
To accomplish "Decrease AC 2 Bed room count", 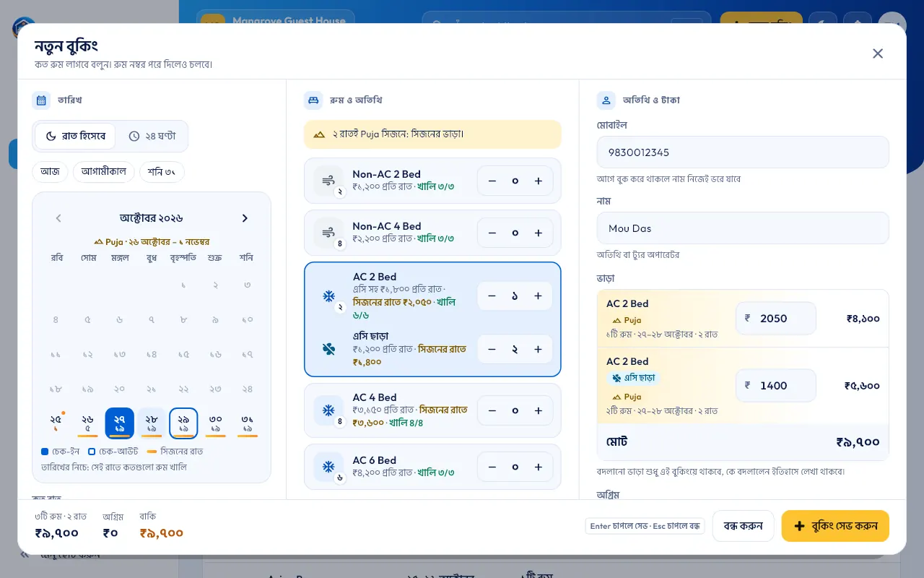I will [x=492, y=296].
